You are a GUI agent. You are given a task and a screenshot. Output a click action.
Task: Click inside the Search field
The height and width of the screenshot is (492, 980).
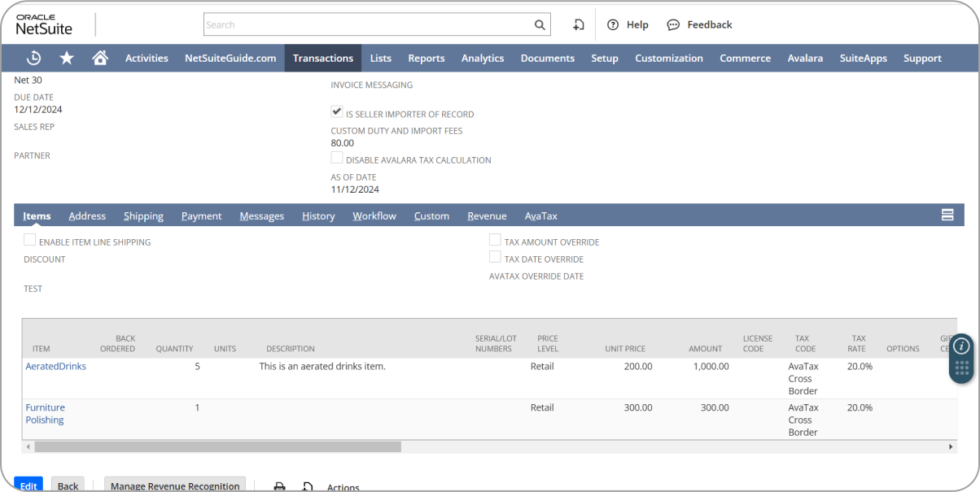click(x=366, y=24)
